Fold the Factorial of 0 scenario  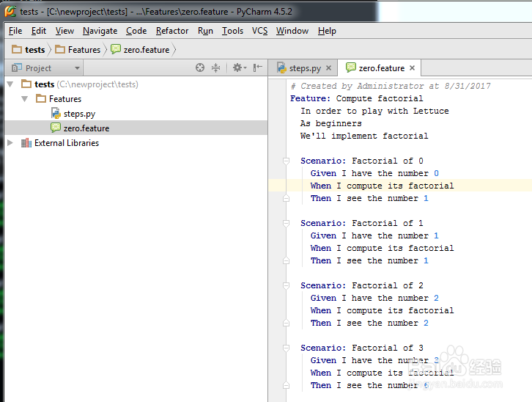click(286, 161)
